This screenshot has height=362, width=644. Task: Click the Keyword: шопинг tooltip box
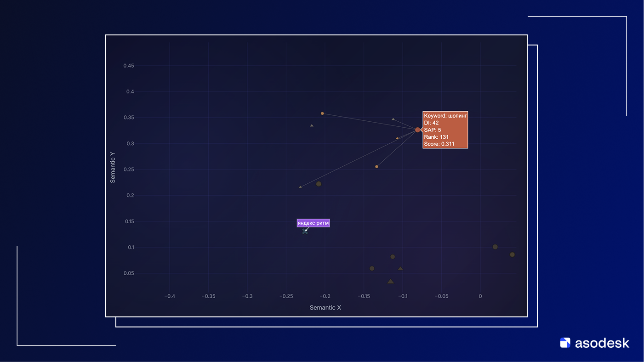[445, 130]
